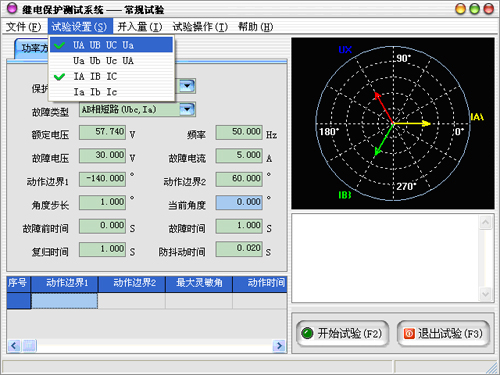Click red stop icon on 退出试验 button

[x=409, y=333]
